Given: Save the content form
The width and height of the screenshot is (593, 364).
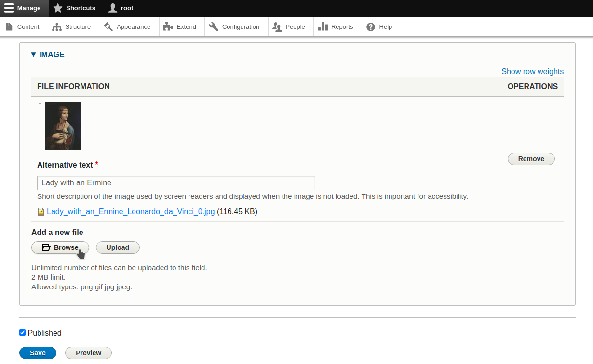Looking at the screenshot, I should click(x=38, y=353).
